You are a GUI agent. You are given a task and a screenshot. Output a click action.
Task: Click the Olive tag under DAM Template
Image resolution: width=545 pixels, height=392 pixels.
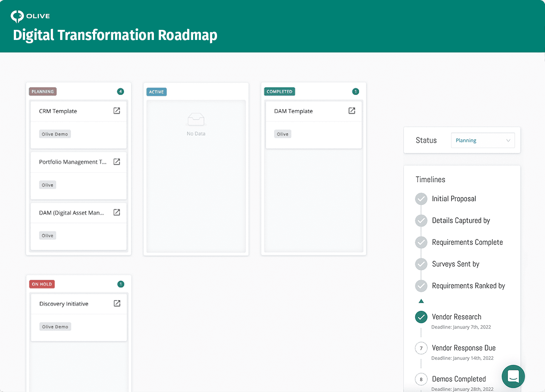pyautogui.click(x=282, y=134)
